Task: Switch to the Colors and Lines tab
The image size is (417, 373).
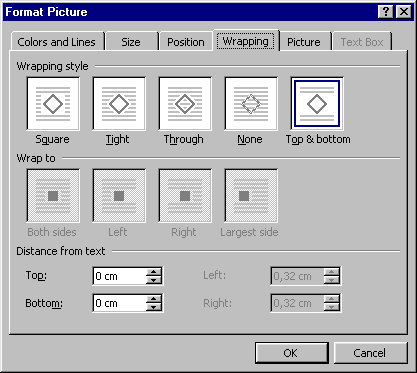Action: 57,42
